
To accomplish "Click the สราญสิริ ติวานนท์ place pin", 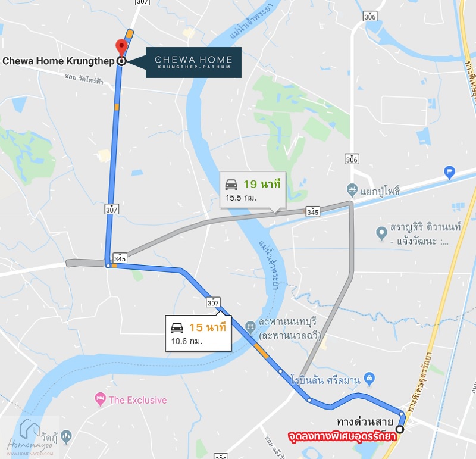I will (x=381, y=233).
